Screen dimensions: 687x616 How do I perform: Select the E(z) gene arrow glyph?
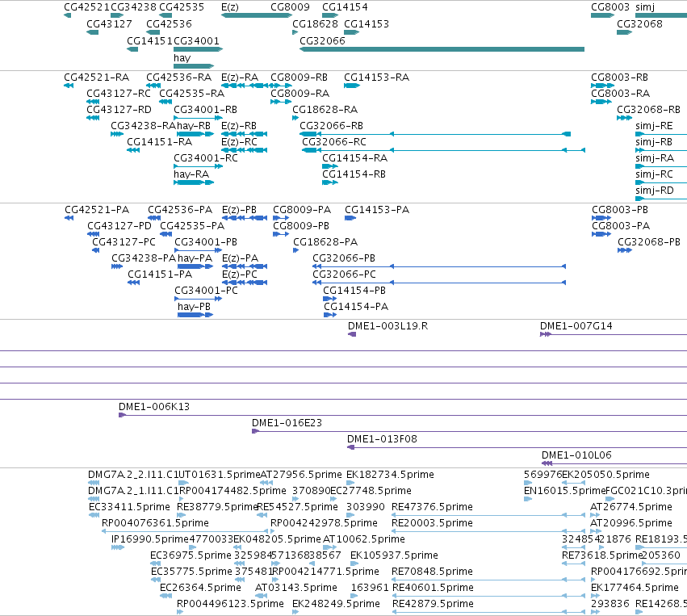[256, 15]
